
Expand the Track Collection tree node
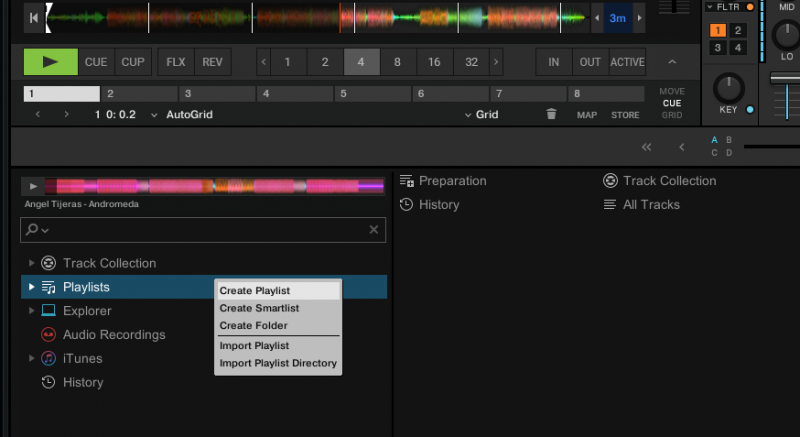[x=31, y=263]
